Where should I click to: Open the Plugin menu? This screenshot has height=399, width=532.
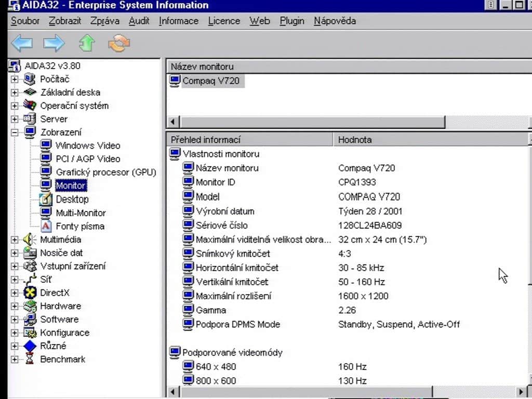tap(292, 21)
